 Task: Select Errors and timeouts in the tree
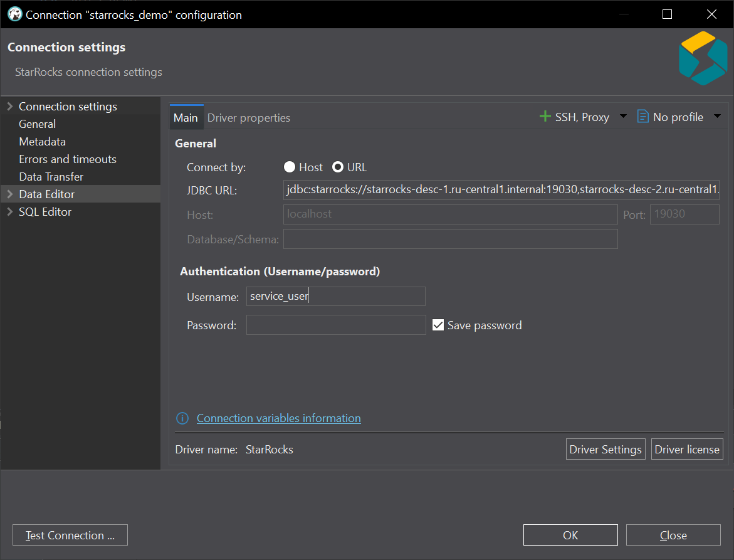(x=68, y=159)
